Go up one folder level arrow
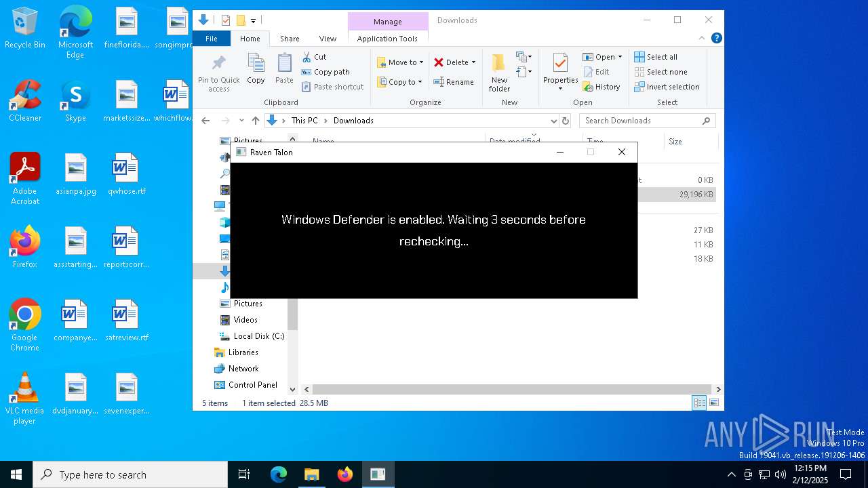868x488 pixels. click(x=256, y=121)
